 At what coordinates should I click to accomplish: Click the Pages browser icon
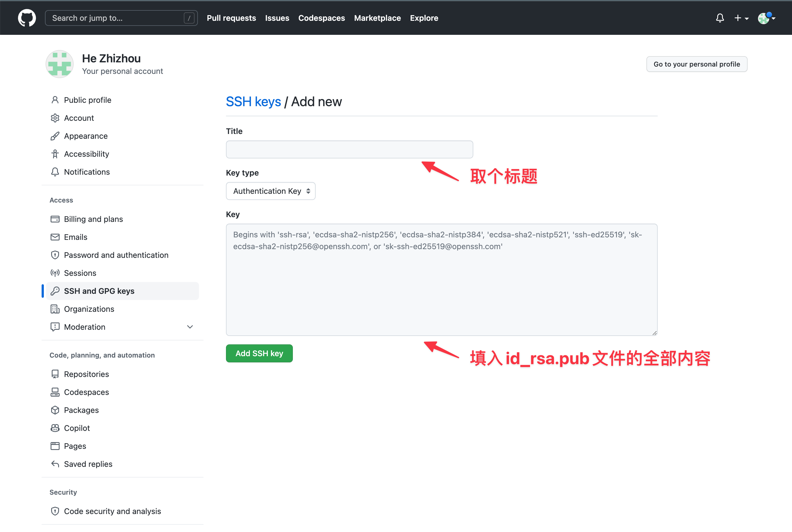coord(55,446)
